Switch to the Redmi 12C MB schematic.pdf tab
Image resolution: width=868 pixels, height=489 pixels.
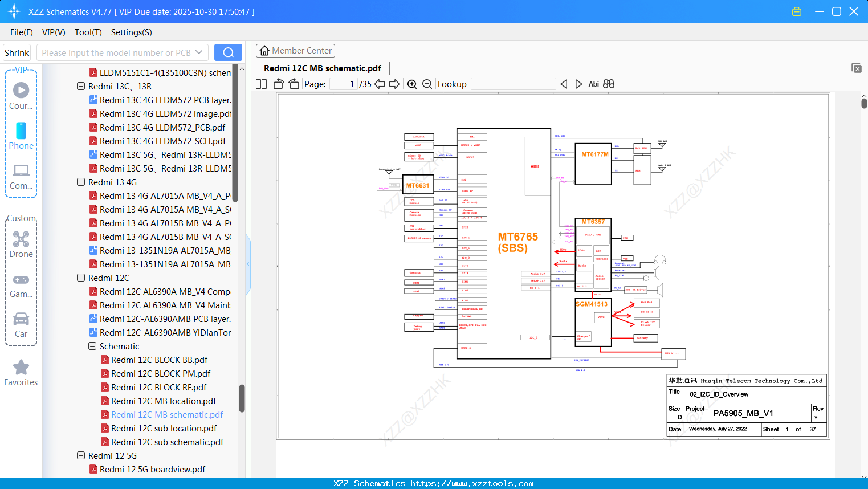(x=322, y=68)
